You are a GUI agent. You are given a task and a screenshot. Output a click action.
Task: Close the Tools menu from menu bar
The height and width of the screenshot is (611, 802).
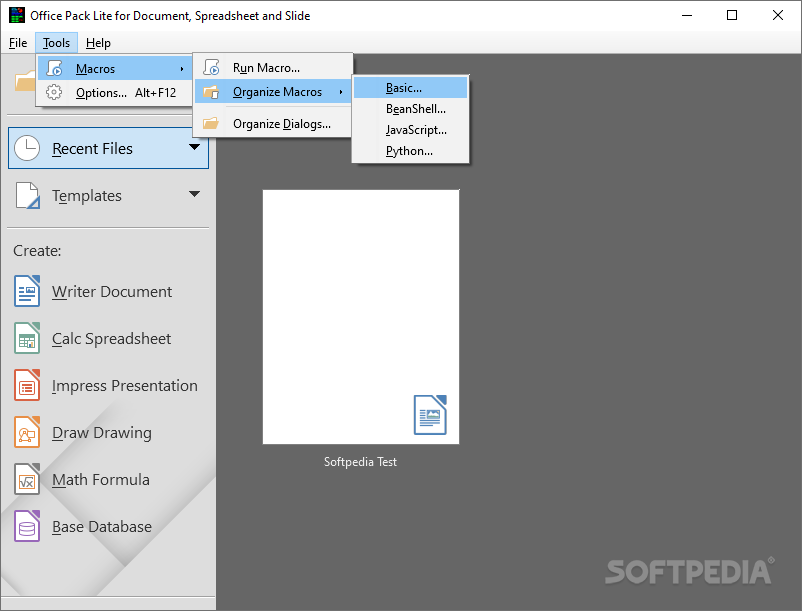point(56,43)
